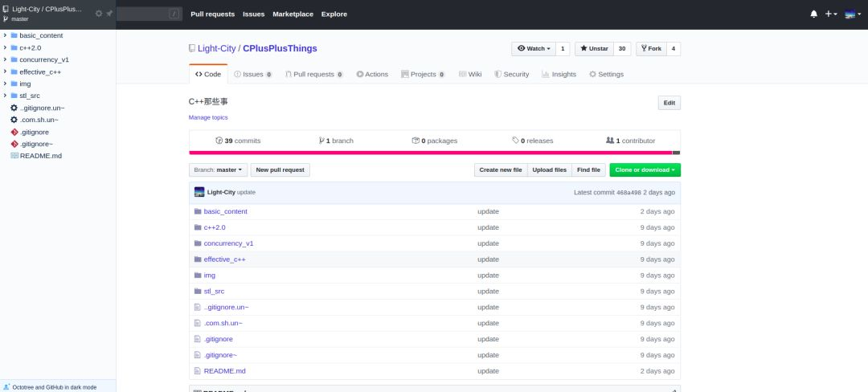The image size is (868, 392).
Task: Pin the Octotree sidebar
Action: click(x=109, y=14)
